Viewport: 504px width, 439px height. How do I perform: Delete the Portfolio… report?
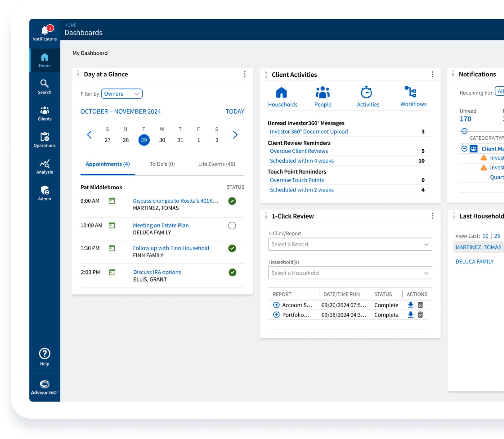(420, 315)
